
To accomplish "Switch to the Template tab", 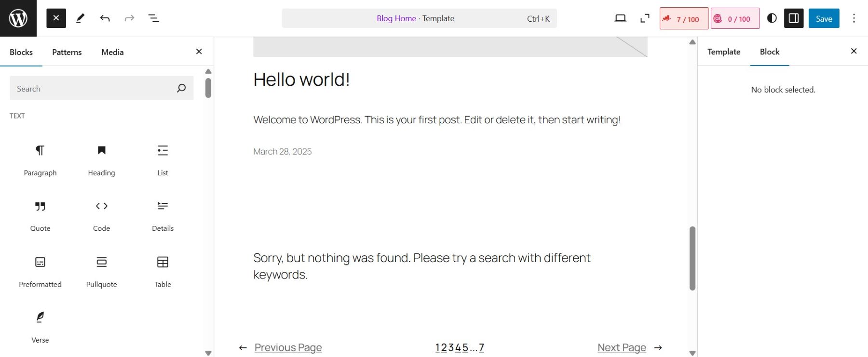I will point(723,52).
